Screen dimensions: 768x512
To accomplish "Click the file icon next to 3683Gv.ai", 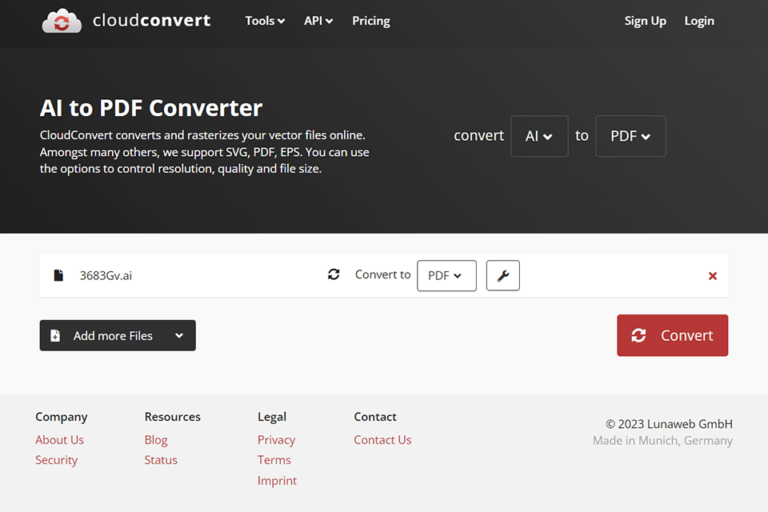I will 58,275.
